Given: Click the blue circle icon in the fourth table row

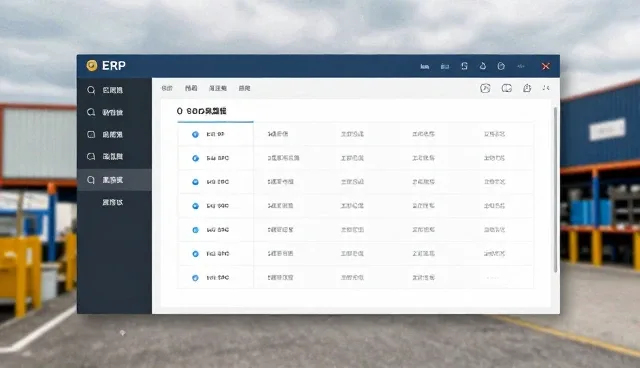Looking at the screenshot, I should tap(195, 206).
